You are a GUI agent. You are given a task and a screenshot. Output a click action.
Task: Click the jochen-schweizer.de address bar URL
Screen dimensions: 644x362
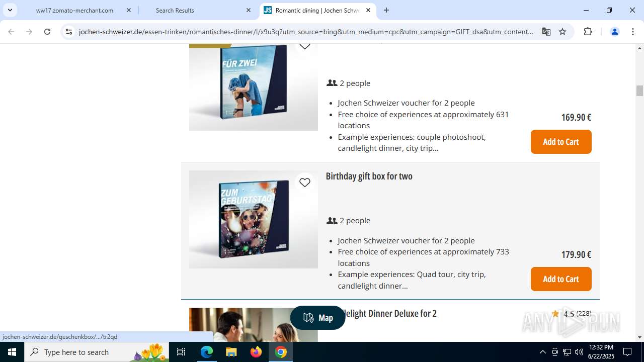(x=306, y=32)
